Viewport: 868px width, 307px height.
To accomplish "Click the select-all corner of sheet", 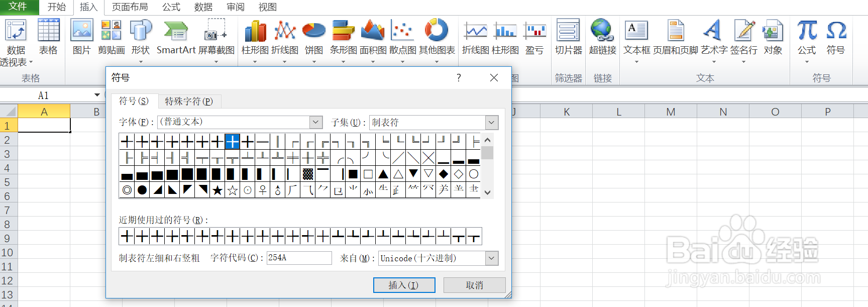I will pyautogui.click(x=9, y=111).
